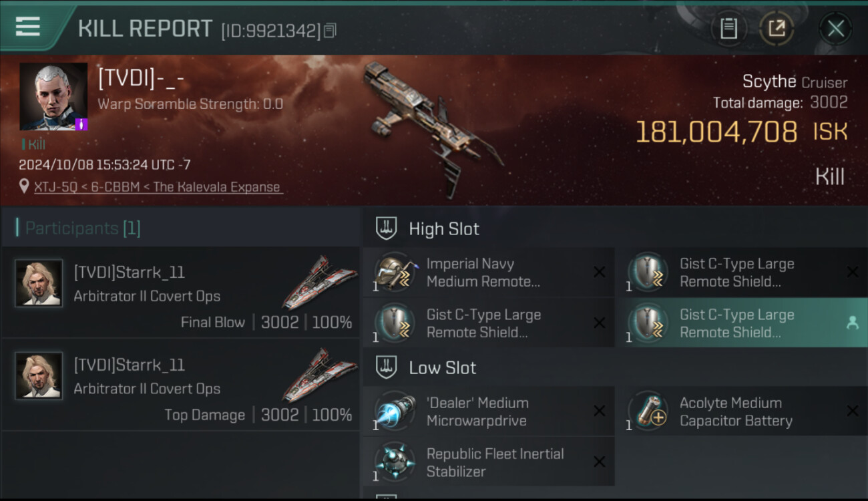
Task: Close the kill report window
Action: (835, 28)
